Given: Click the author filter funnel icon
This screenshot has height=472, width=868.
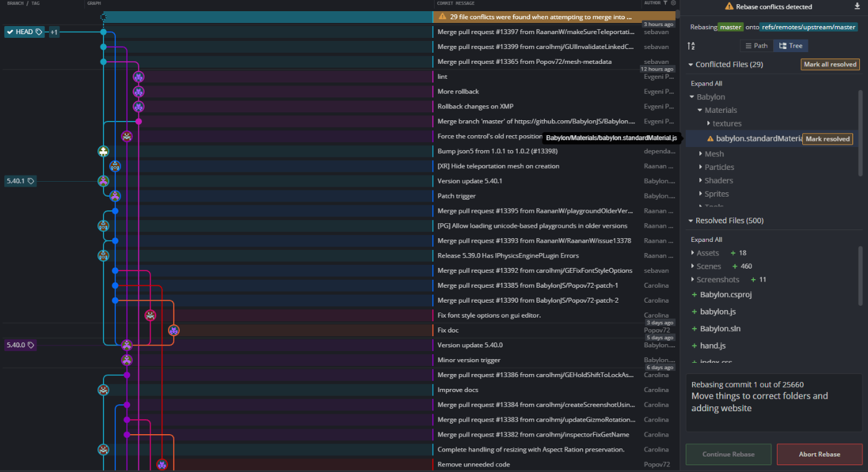Looking at the screenshot, I should pyautogui.click(x=665, y=3).
